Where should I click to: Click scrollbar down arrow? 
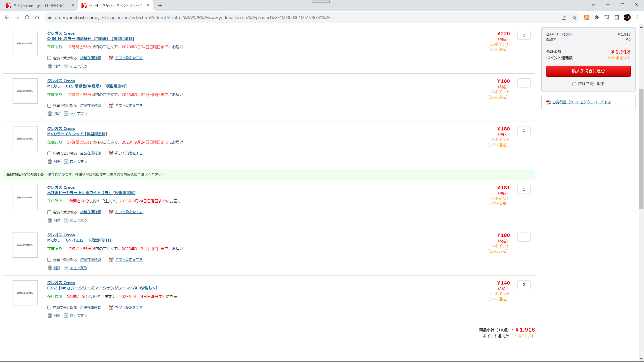pos(641,359)
